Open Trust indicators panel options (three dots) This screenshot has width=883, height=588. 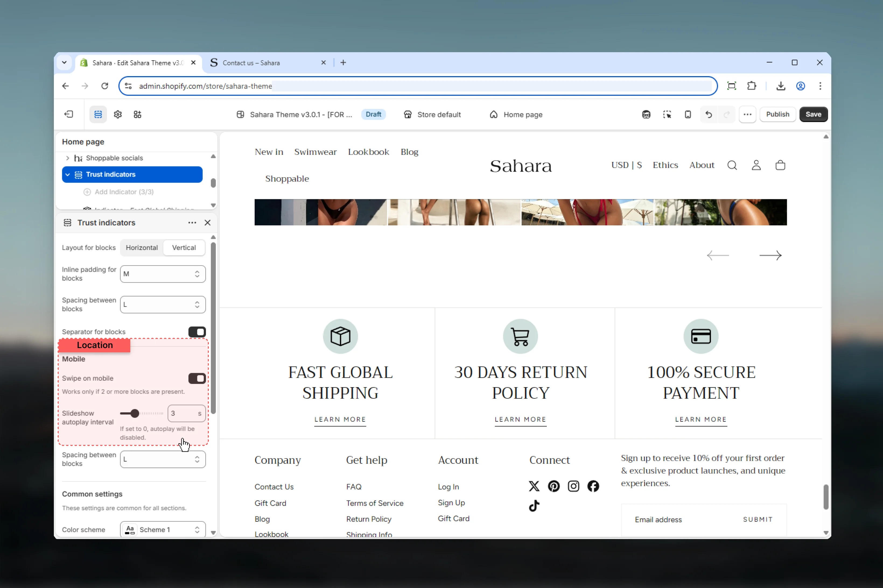(192, 223)
